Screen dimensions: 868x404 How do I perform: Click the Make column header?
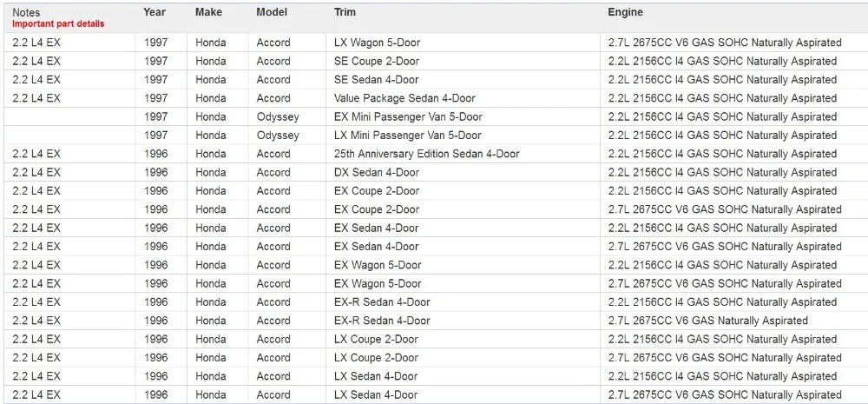[208, 12]
